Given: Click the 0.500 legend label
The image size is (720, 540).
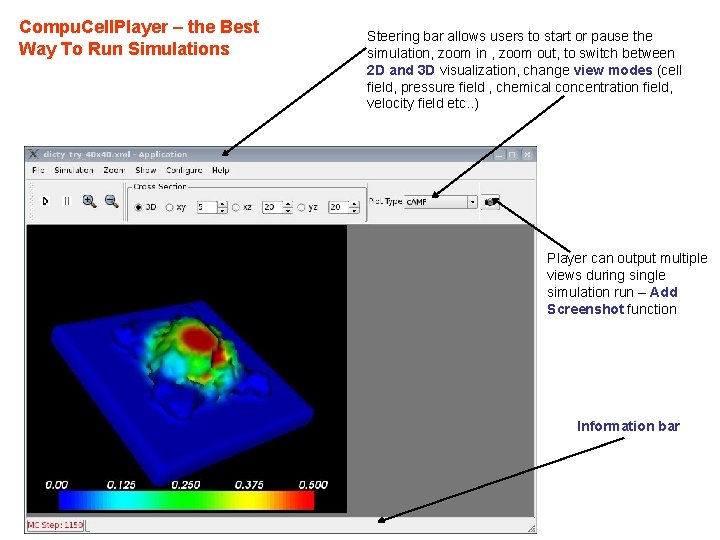Looking at the screenshot, I should [313, 485].
